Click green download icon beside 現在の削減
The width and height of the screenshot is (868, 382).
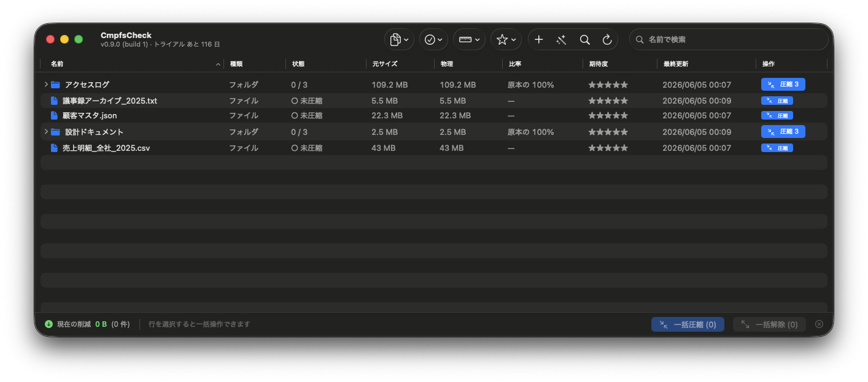pos(48,324)
